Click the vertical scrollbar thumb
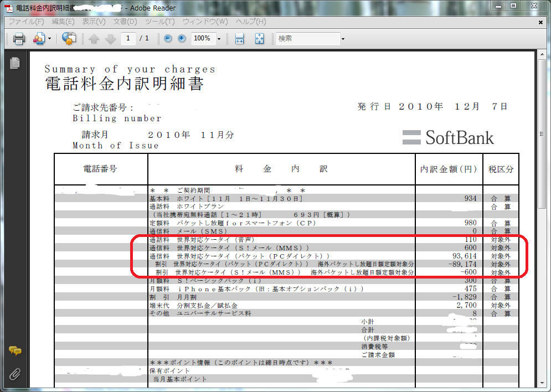Screen dimensions: 551x392 tap(542, 134)
